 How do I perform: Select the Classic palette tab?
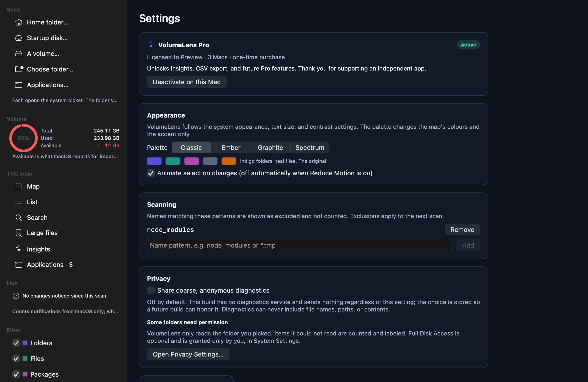click(192, 148)
